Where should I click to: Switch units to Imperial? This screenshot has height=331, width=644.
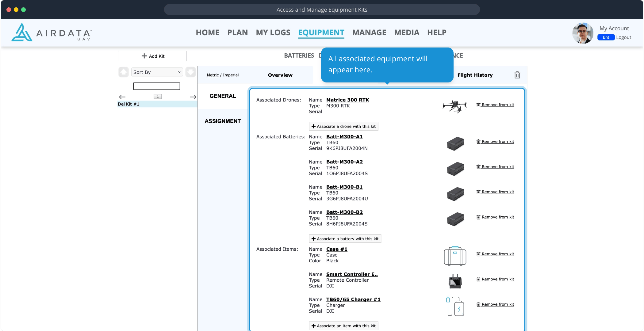231,75
